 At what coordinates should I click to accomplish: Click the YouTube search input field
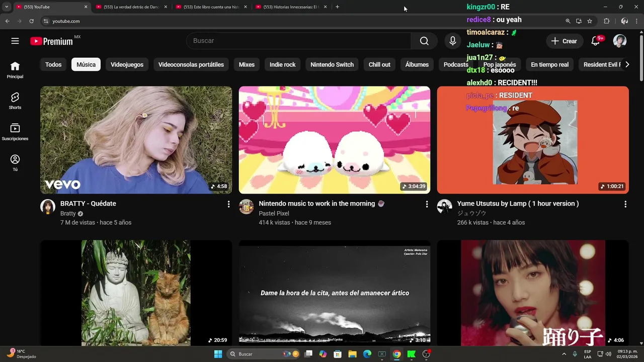299,41
